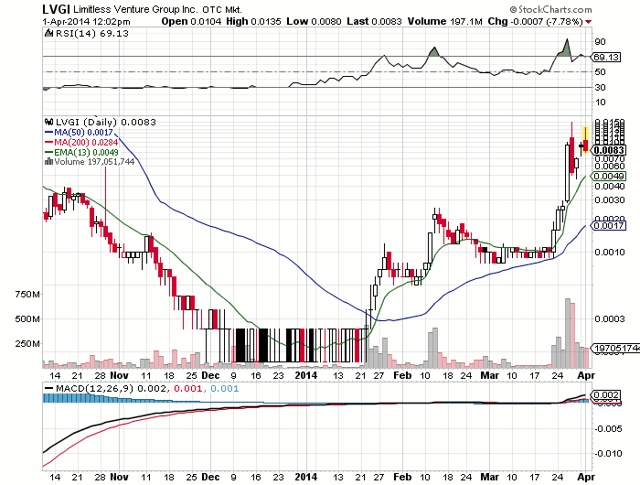Click the OTC Mkt. exchange label
This screenshot has height=485, width=640.
[x=222, y=9]
